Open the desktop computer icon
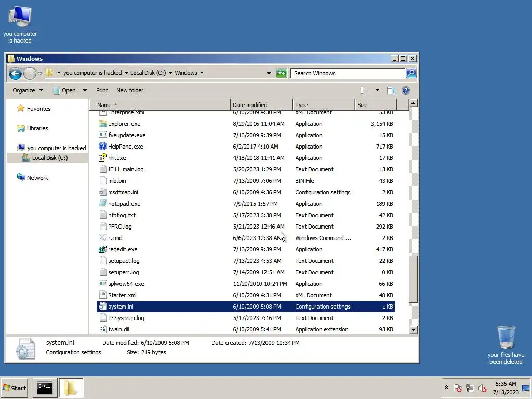Image resolution: width=532 pixels, height=399 pixels. (20, 16)
